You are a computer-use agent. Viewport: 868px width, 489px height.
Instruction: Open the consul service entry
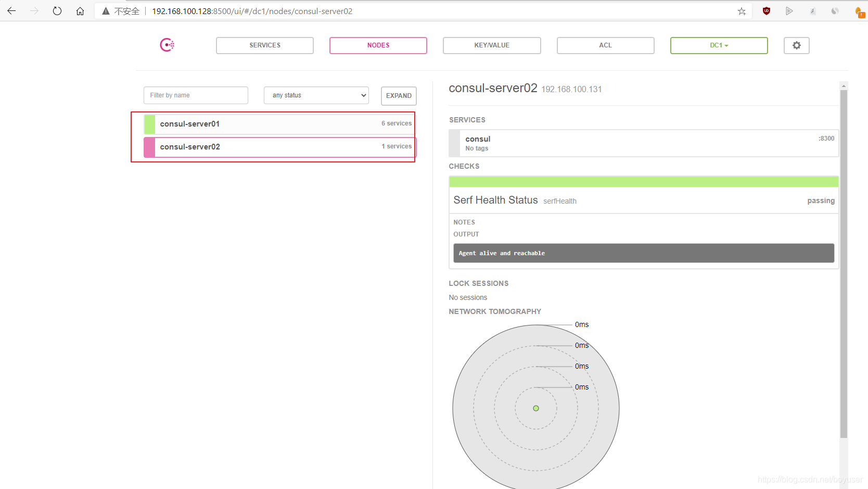point(644,143)
